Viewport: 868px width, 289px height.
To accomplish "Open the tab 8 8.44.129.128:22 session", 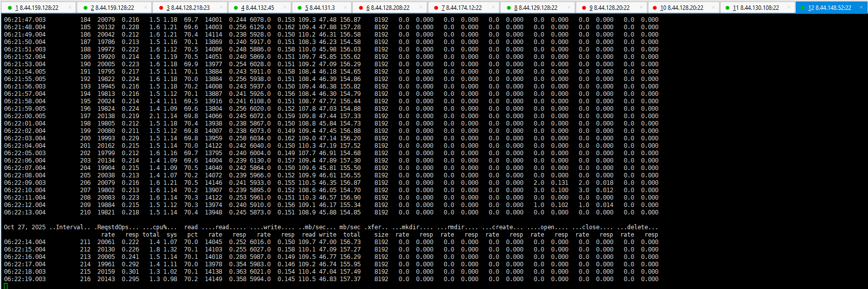I will (x=536, y=8).
